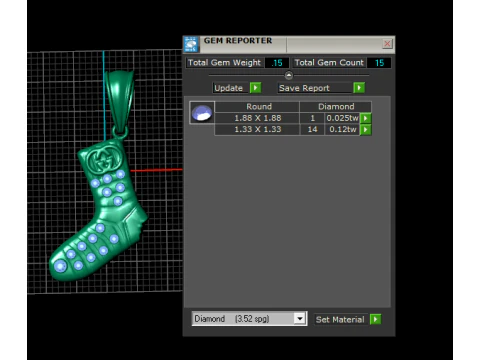Image resolution: width=480 pixels, height=360 pixels.
Task: Select the round gem thumbnail icon
Action: [x=202, y=113]
